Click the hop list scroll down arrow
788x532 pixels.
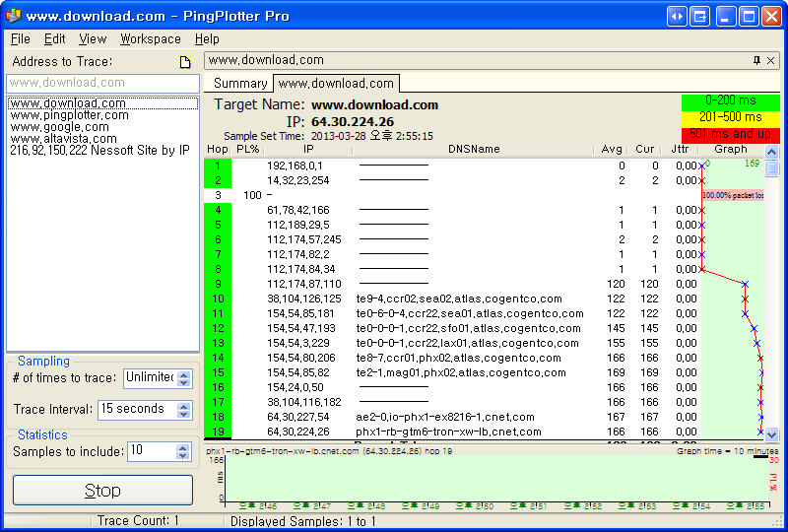pos(771,433)
